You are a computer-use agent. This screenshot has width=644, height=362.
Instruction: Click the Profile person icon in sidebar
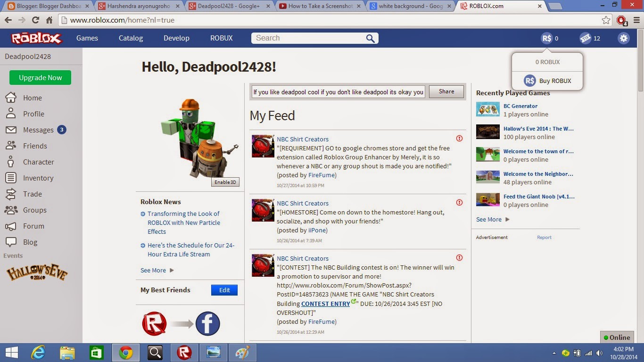pyautogui.click(x=11, y=114)
